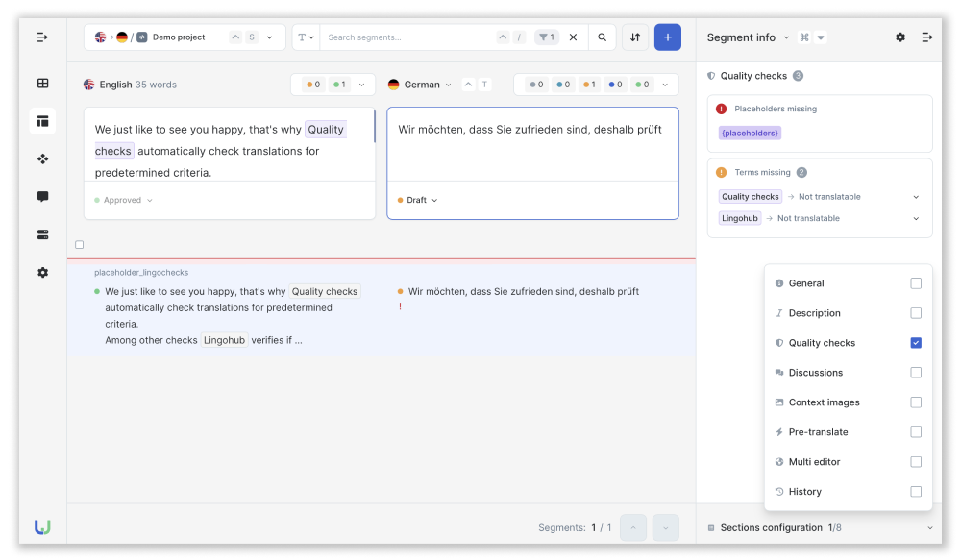Enable the Multi editor section checkbox
Image resolution: width=961 pixels, height=560 pixels.
pos(916,462)
